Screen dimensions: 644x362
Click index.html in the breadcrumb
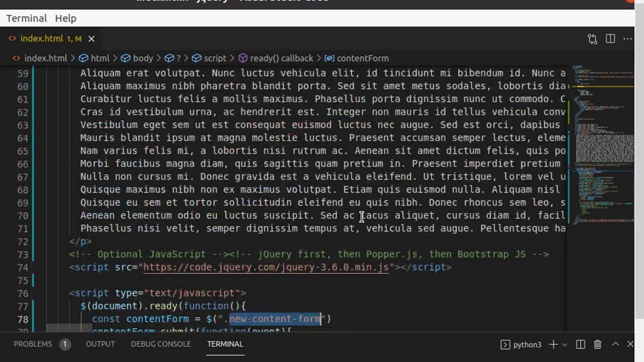[x=45, y=58]
